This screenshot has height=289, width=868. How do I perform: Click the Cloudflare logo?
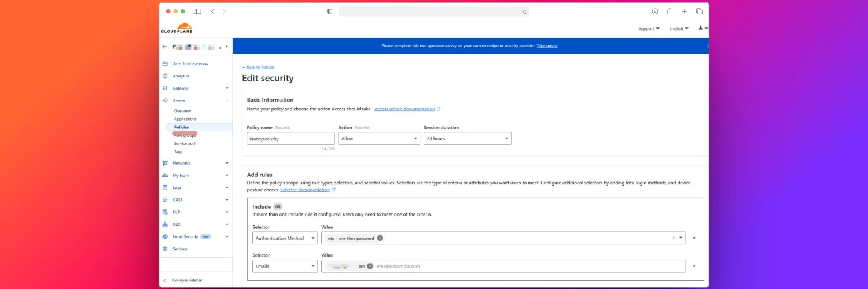(176, 28)
